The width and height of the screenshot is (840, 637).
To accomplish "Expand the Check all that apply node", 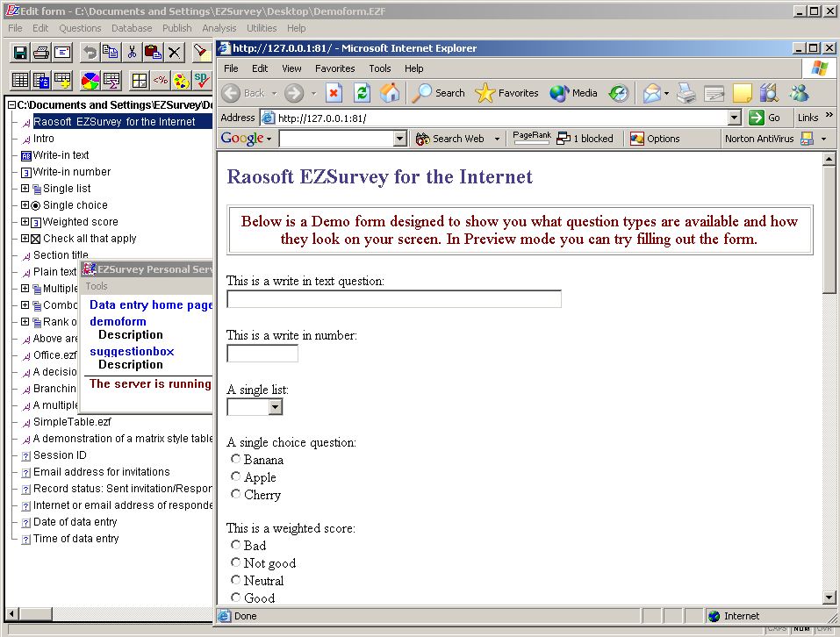I will coord(25,238).
